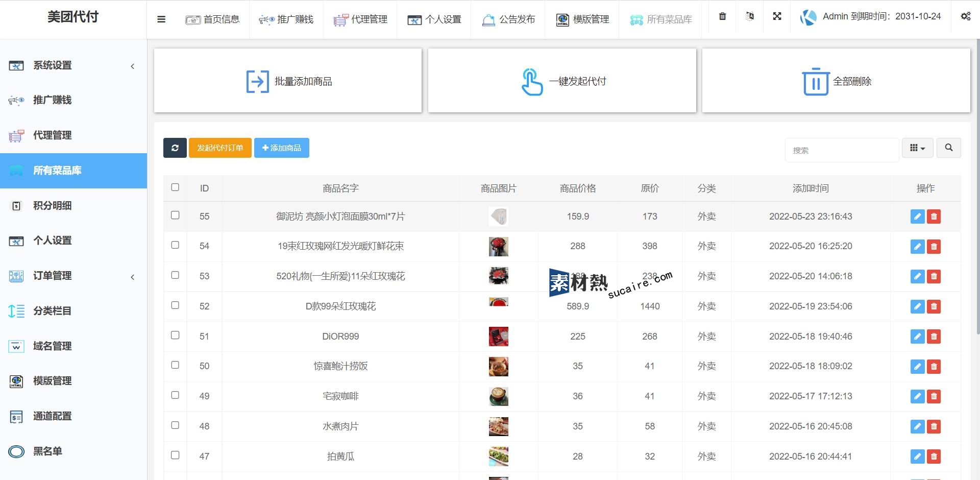The image size is (980, 480).
Task: Check the checkbox for row 49
Action: coord(175,395)
